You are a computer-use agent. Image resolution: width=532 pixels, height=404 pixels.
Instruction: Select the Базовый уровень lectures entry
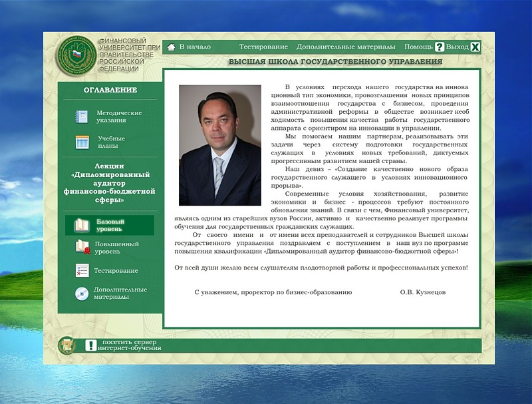click(110, 225)
